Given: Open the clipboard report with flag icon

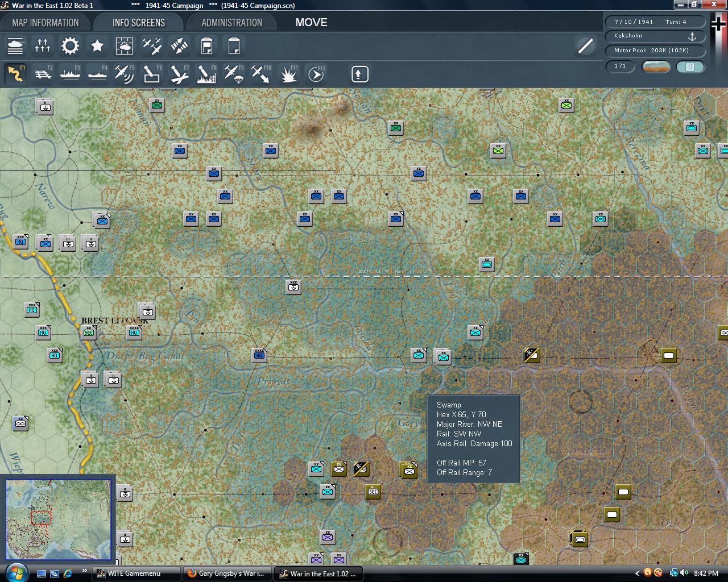Looking at the screenshot, I should (x=206, y=45).
